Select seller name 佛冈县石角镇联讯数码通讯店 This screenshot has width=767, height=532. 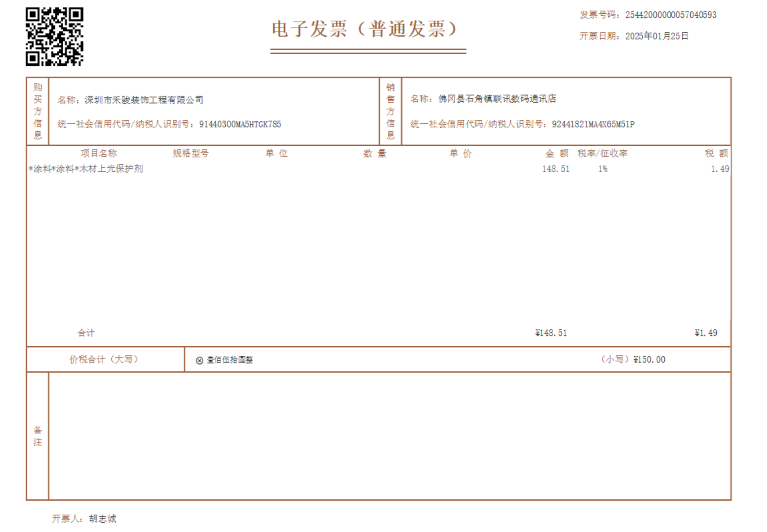click(x=497, y=99)
